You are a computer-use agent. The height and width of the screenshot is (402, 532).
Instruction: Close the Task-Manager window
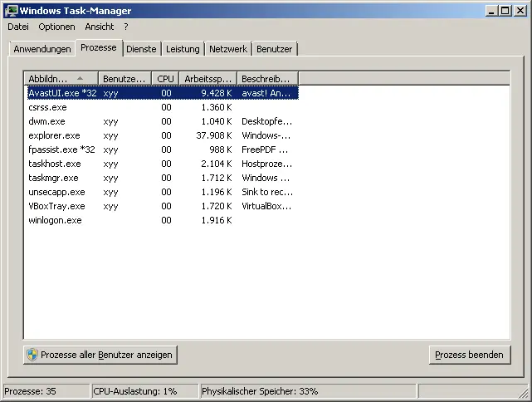(x=520, y=11)
